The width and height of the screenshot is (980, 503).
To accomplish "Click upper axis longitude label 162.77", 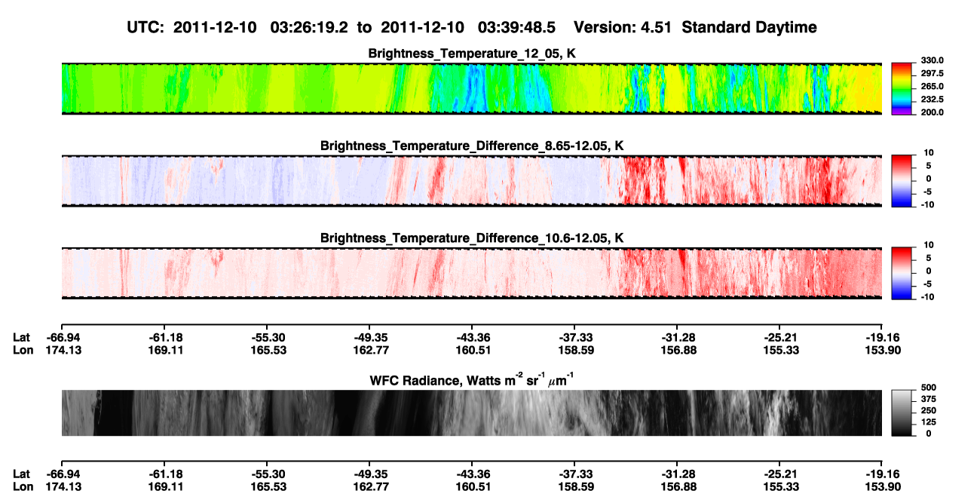I will (x=369, y=350).
